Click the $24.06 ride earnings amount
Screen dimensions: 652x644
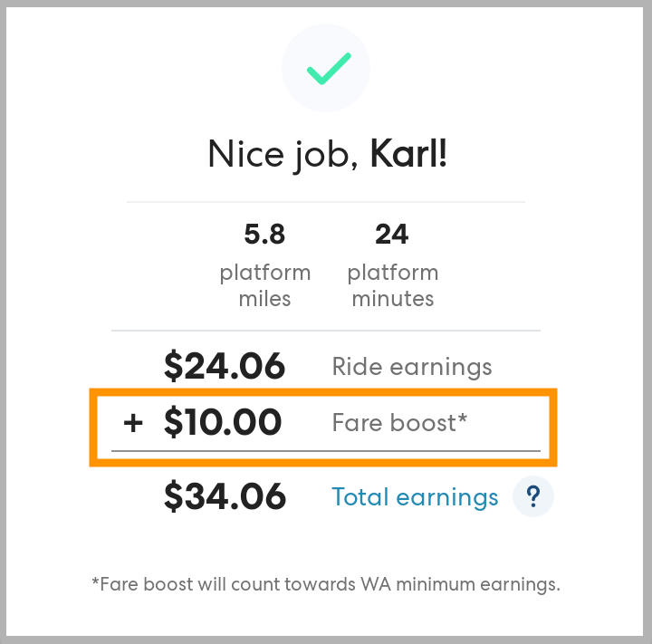pyautogui.click(x=225, y=367)
